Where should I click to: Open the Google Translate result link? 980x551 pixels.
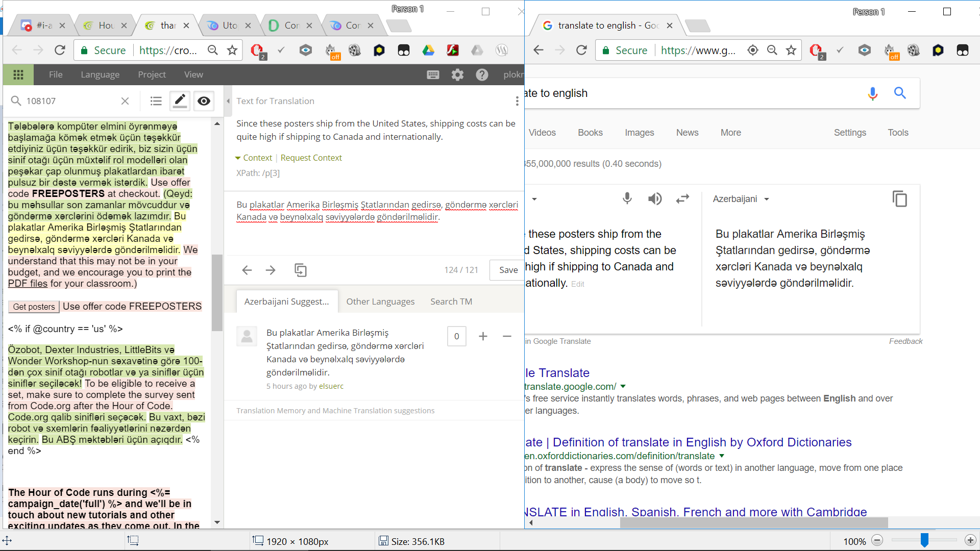(557, 373)
